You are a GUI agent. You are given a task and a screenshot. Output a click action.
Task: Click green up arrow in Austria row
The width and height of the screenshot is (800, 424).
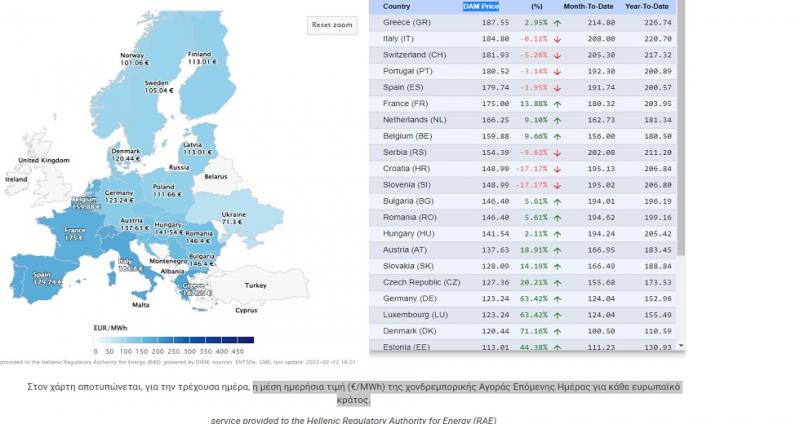pyautogui.click(x=556, y=249)
